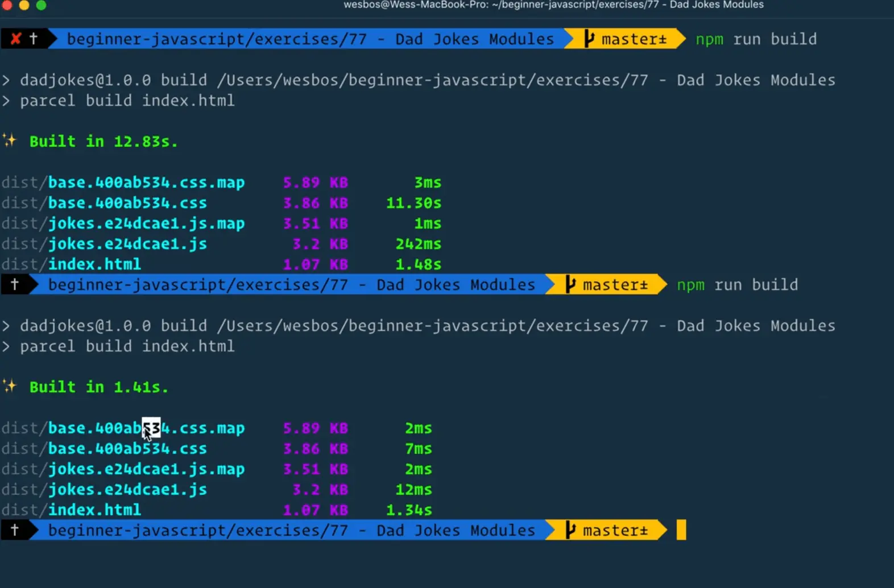
Task: Click the highlighted characters in base.400ab534.css.map
Action: tap(151, 428)
